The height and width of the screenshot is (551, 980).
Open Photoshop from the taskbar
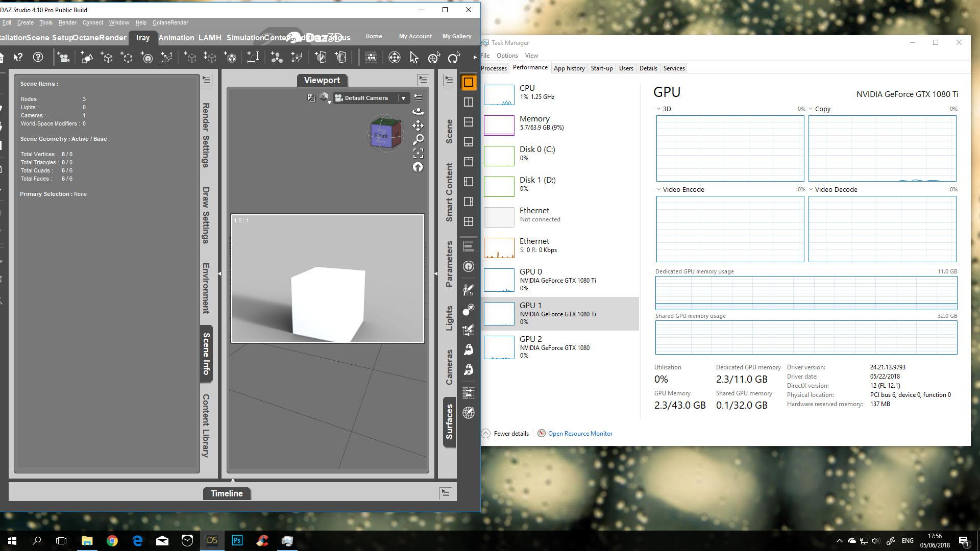pyautogui.click(x=237, y=541)
